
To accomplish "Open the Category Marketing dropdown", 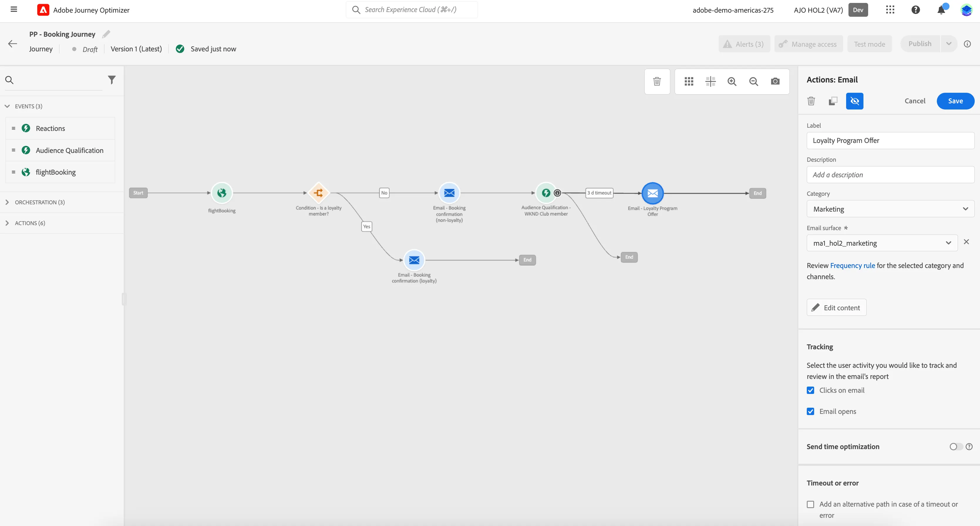I will point(890,209).
